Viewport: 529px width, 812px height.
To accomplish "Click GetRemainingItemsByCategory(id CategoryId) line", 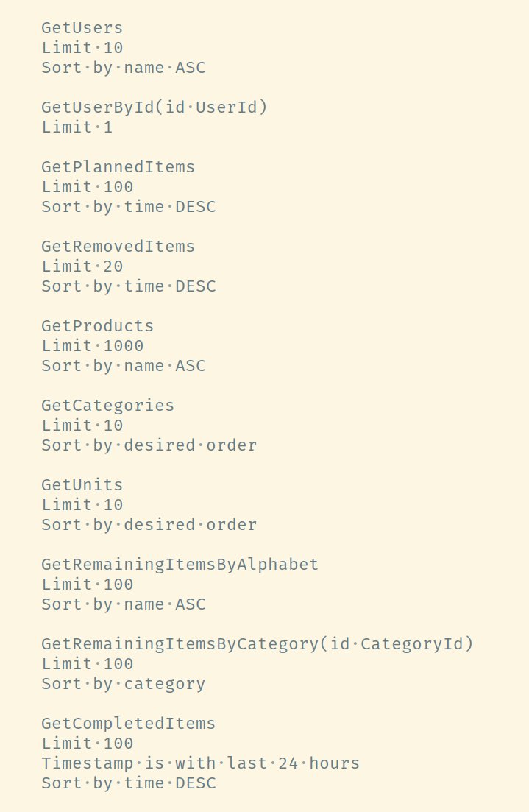I will (x=258, y=644).
